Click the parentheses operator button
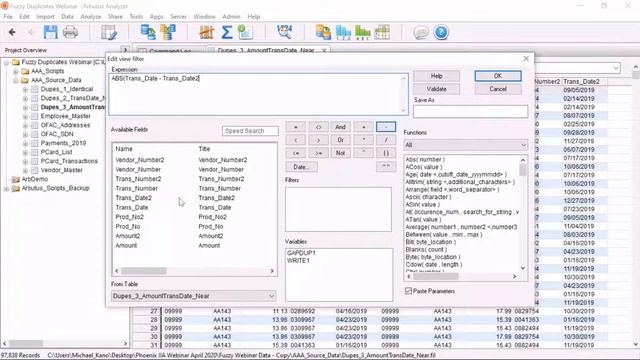 386,153
